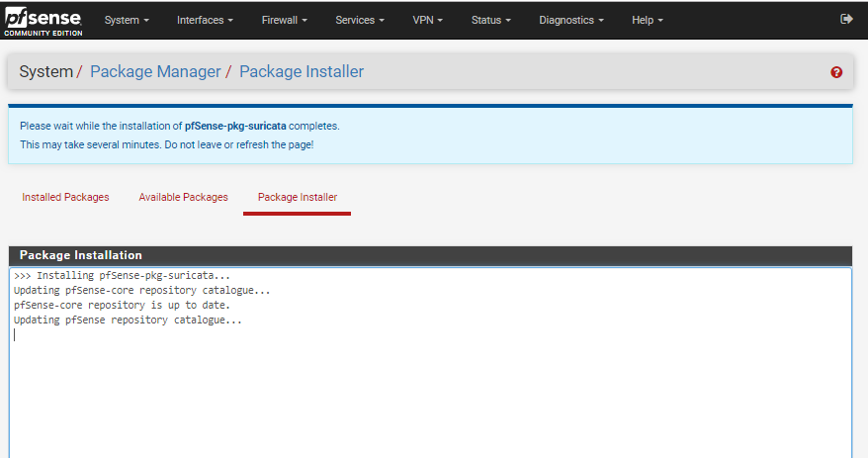Image resolution: width=868 pixels, height=458 pixels.
Task: Open the Status dropdown menu
Action: coord(491,20)
